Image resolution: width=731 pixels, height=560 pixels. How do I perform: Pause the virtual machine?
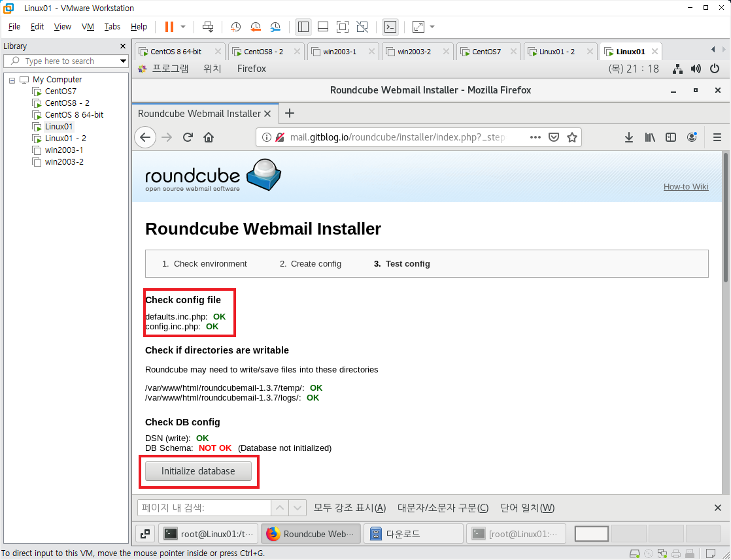coord(169,27)
